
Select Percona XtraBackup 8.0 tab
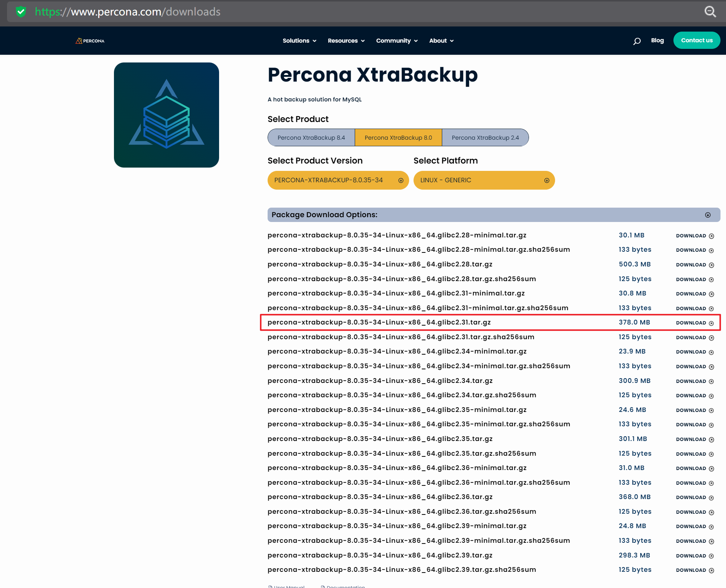(398, 137)
